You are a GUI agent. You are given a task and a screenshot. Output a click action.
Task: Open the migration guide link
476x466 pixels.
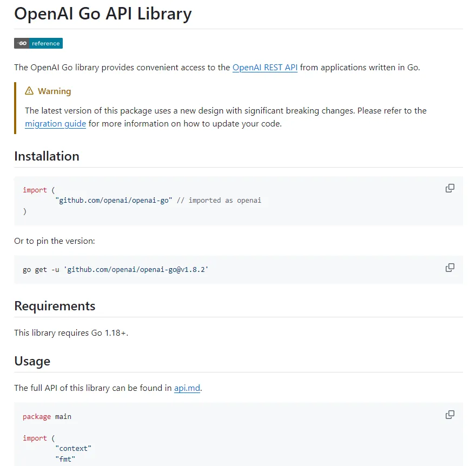point(56,124)
